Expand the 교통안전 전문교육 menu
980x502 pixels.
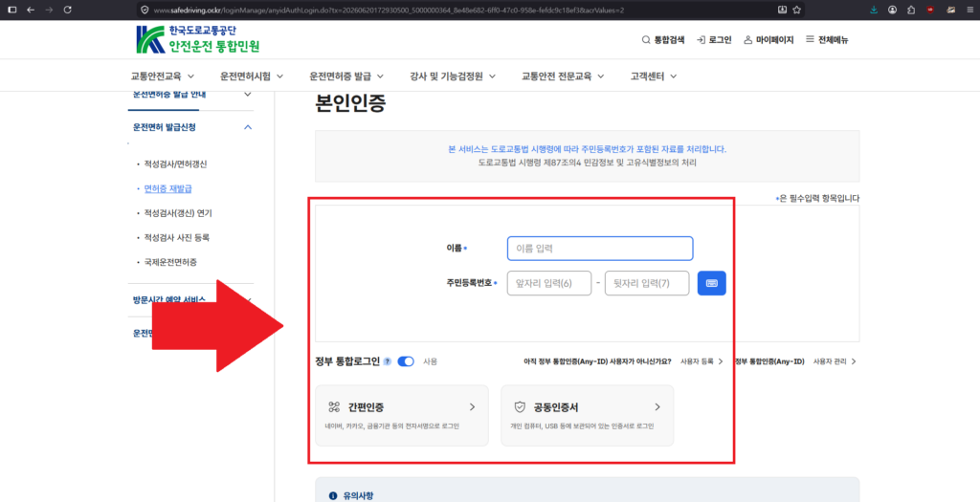coord(563,76)
